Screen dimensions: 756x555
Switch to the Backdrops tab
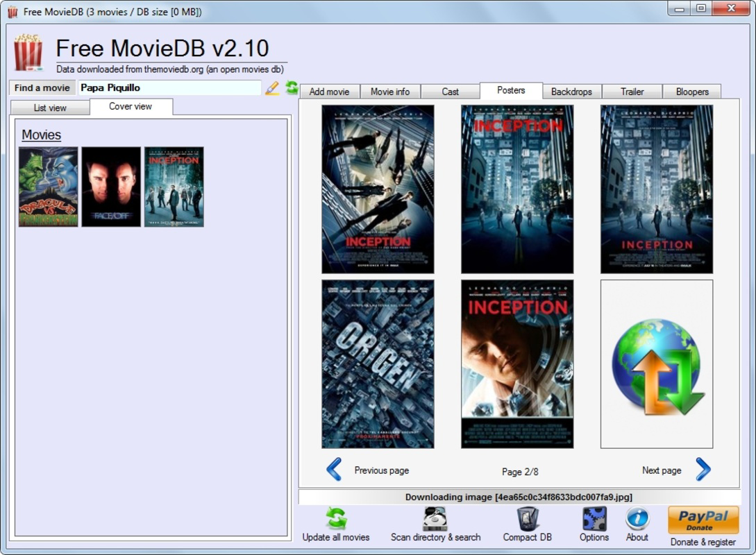(571, 92)
